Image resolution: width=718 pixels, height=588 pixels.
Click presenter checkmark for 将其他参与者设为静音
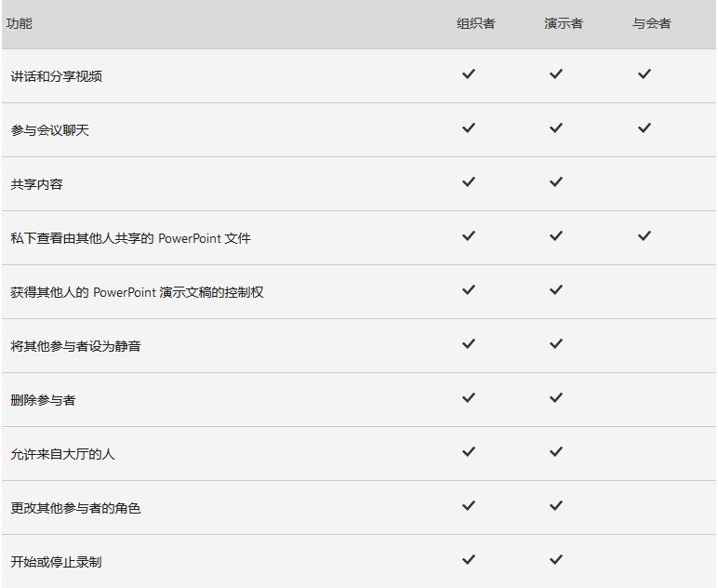(556, 343)
